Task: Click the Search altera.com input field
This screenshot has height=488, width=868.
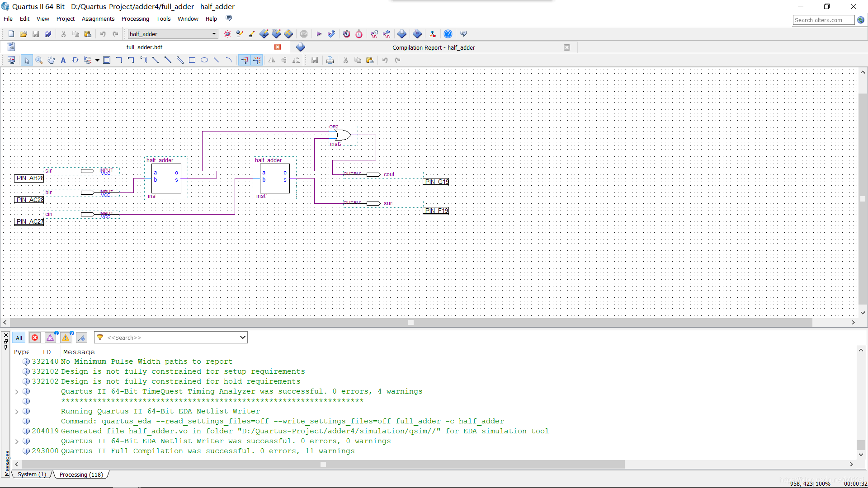Action: pos(823,20)
